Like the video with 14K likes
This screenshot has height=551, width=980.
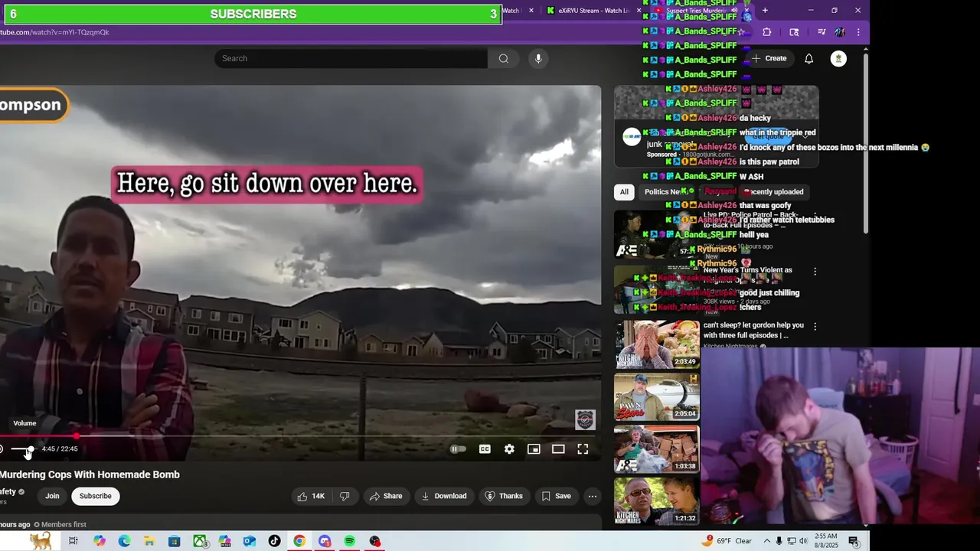pos(311,496)
